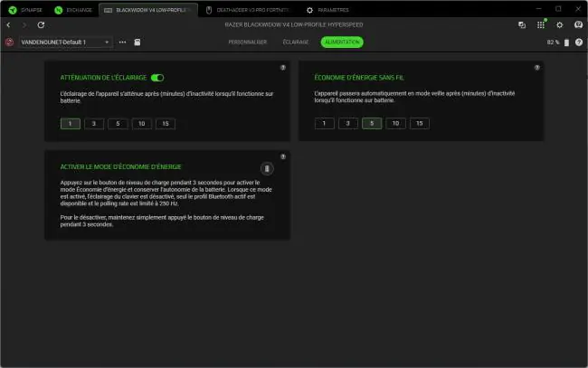Close the Synapse window
This screenshot has height=368, width=588.
pos(578,9)
